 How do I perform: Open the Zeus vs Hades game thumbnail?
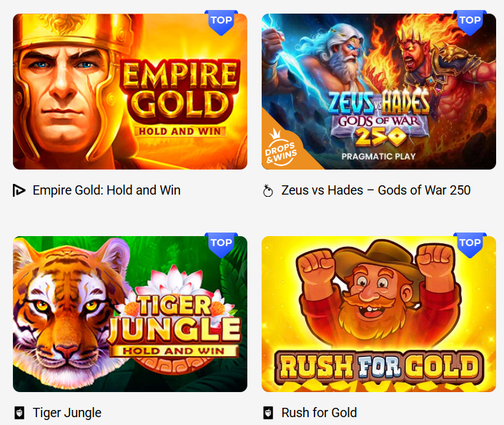pos(379,92)
